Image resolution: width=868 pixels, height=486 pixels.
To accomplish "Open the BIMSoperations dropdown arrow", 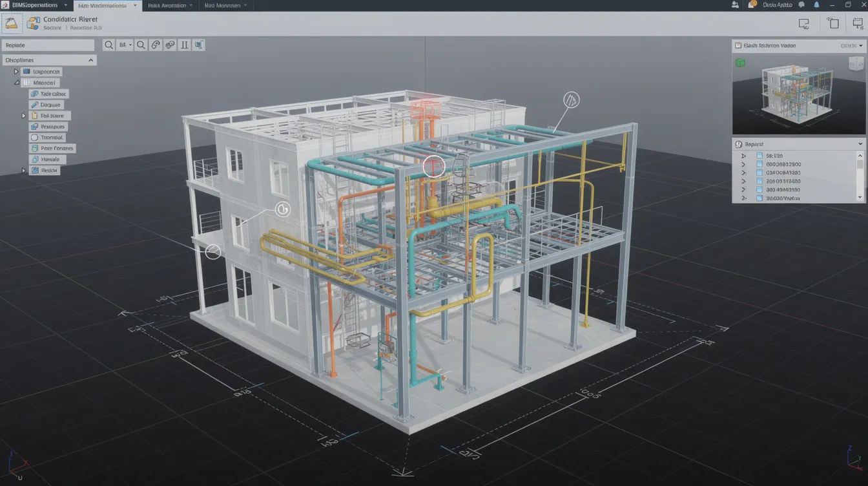I will (x=65, y=5).
